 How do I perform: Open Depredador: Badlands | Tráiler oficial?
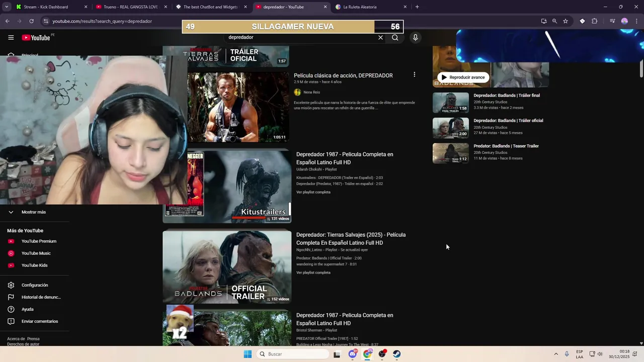(x=508, y=121)
